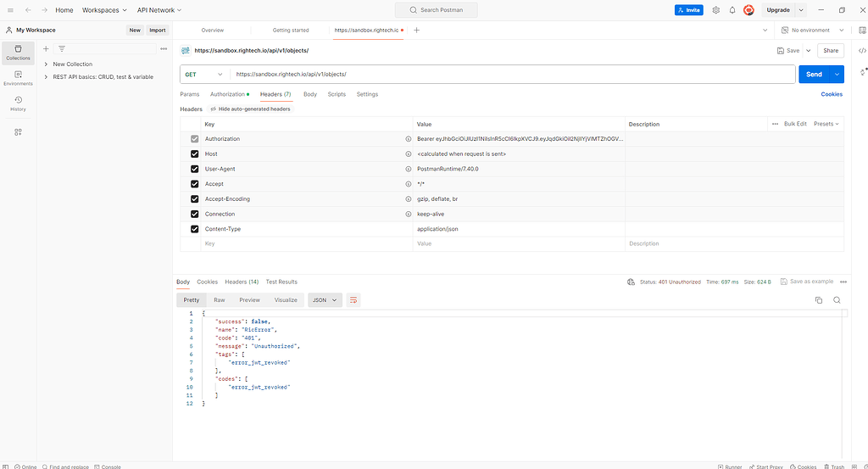Screen dimensions: 868x469
Task: Toggle the Accept-Encoding header checkbox
Action: pyautogui.click(x=195, y=199)
